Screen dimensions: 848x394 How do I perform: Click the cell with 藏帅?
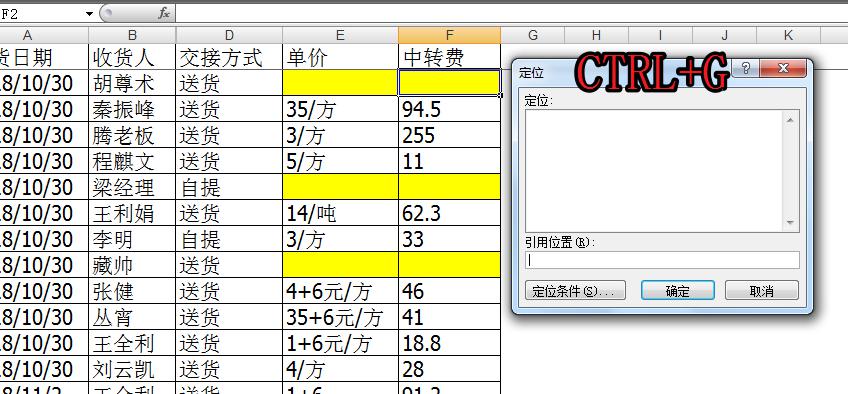[132, 265]
